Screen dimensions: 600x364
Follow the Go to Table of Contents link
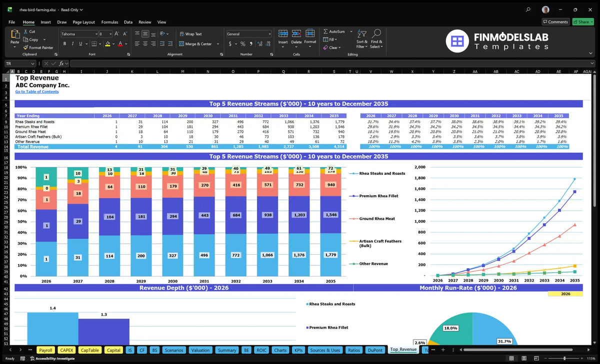[37, 92]
